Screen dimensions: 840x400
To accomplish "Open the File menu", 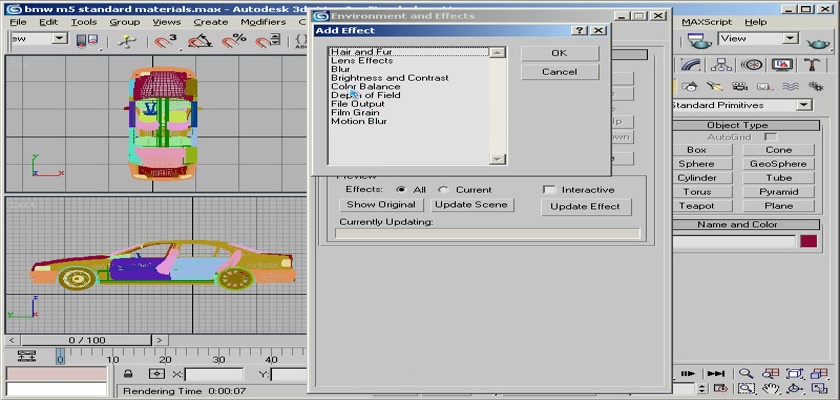I will click(18, 22).
